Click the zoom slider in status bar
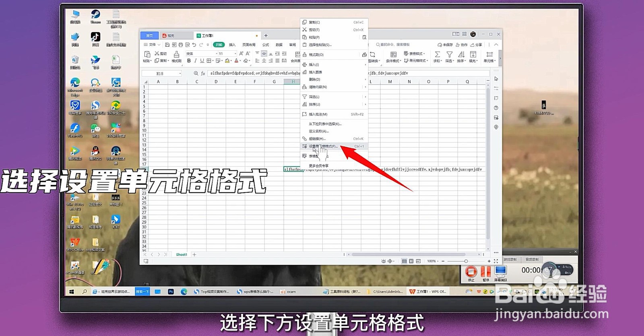Image resolution: width=644 pixels, height=336 pixels. point(466,261)
